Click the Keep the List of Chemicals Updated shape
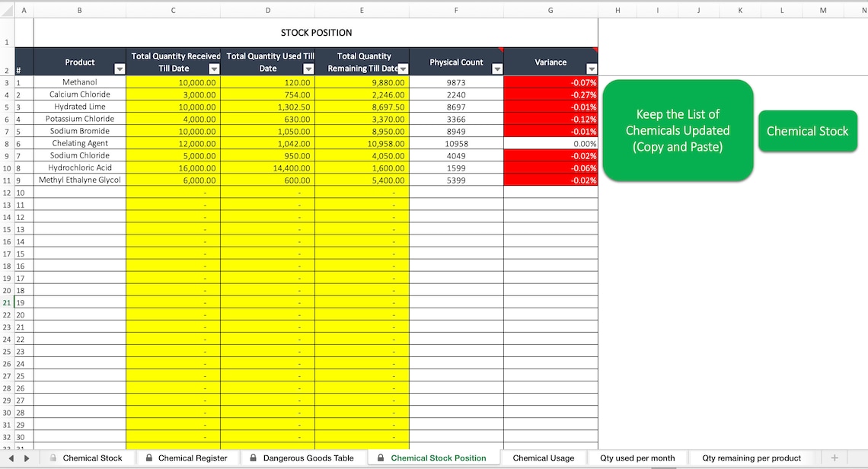 point(677,131)
